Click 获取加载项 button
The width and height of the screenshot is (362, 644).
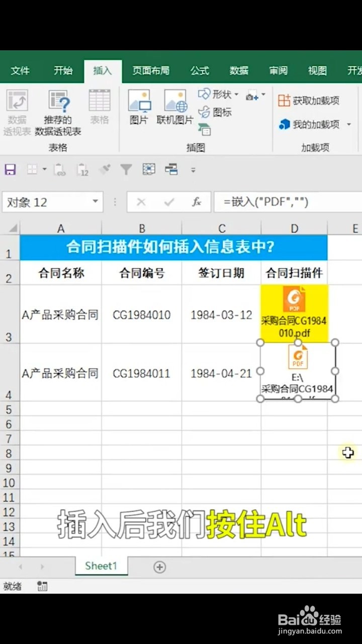pyautogui.click(x=309, y=101)
